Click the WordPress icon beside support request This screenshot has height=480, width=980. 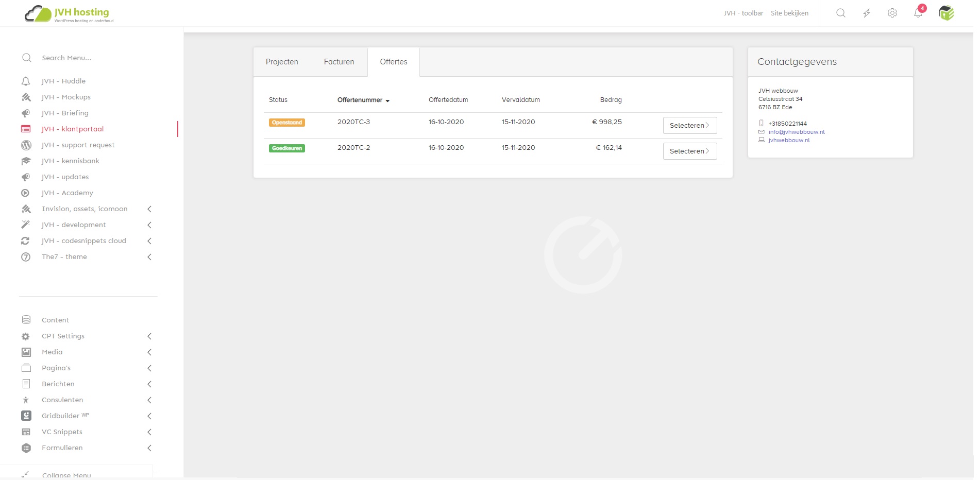click(x=26, y=145)
